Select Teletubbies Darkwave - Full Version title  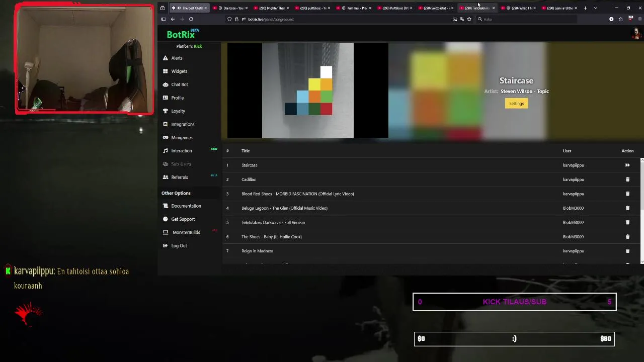click(273, 222)
